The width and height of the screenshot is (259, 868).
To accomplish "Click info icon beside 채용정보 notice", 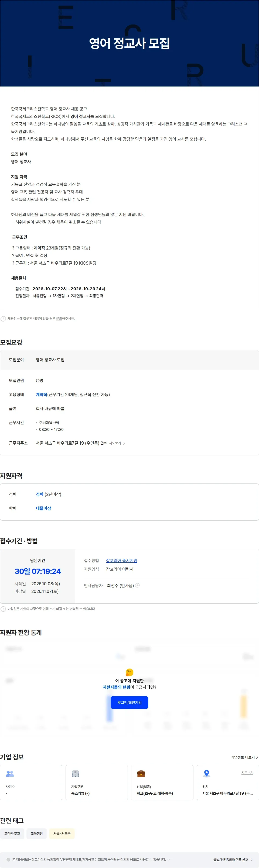I will point(3,319).
